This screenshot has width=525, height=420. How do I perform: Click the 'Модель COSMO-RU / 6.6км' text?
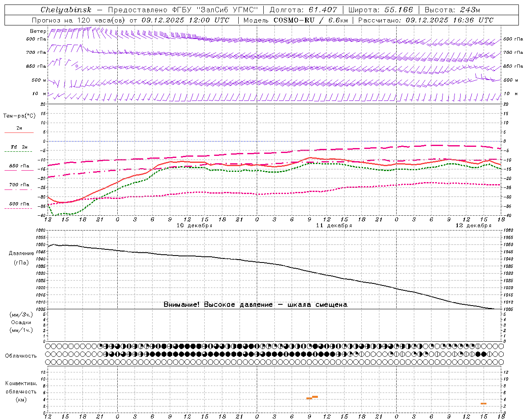click(x=295, y=20)
